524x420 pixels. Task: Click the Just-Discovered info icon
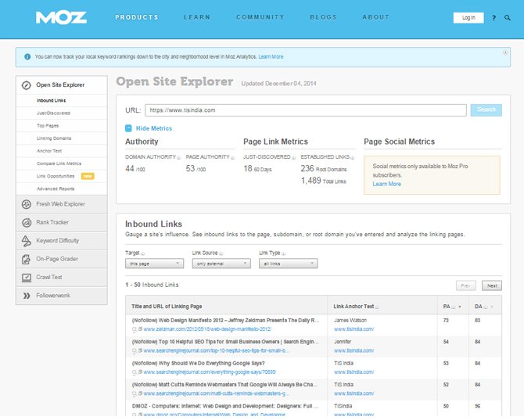pyautogui.click(x=294, y=158)
